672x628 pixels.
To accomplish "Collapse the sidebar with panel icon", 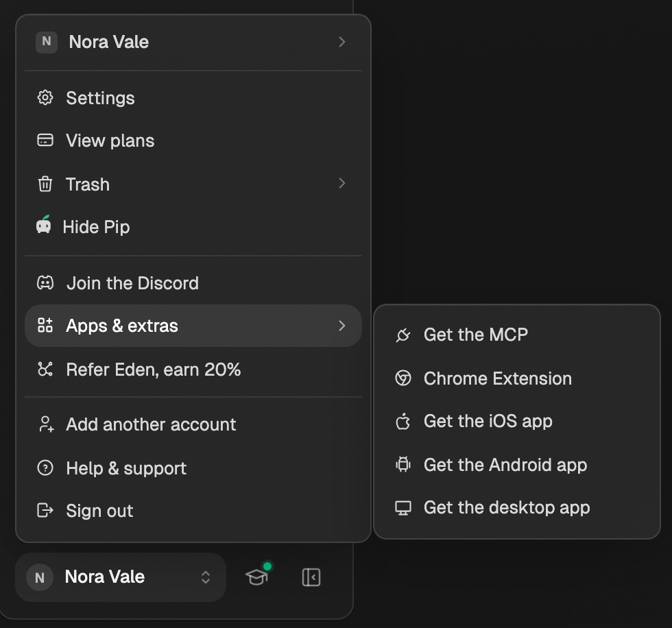I will [x=311, y=577].
